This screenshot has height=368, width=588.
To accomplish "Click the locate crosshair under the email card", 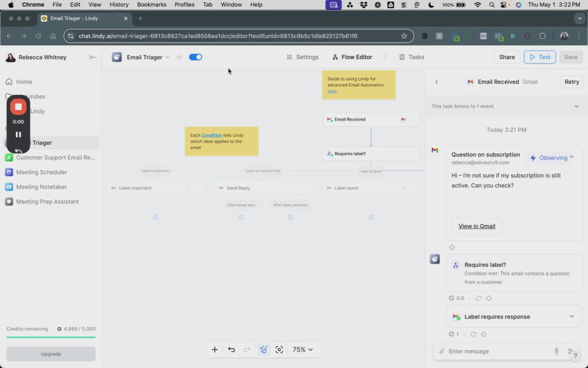I will [x=452, y=247].
